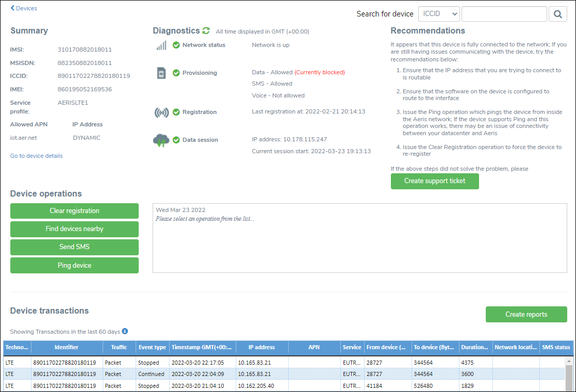Click the Network is up status text
576x392 pixels.
coord(271,45)
